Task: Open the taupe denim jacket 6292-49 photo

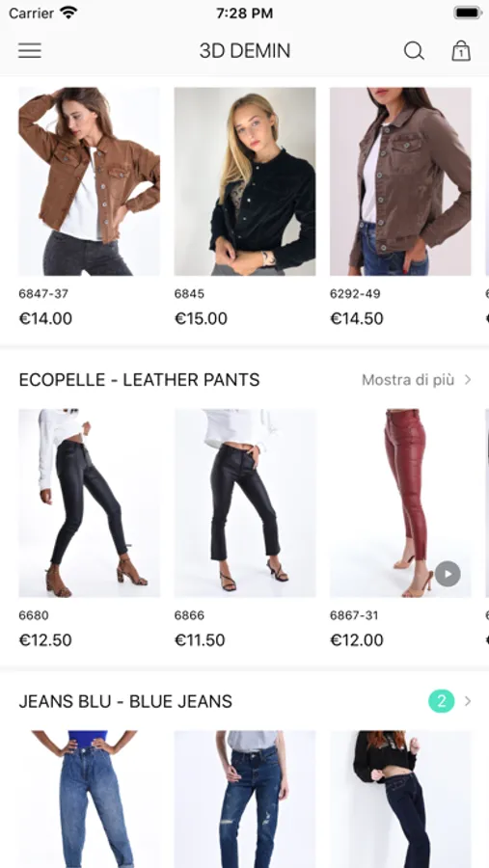Action: (400, 181)
